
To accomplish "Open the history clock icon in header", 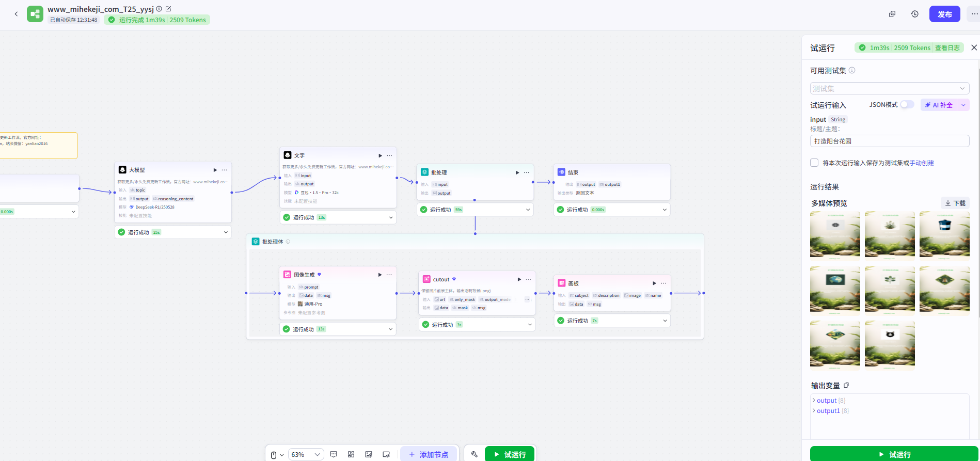I will click(915, 14).
